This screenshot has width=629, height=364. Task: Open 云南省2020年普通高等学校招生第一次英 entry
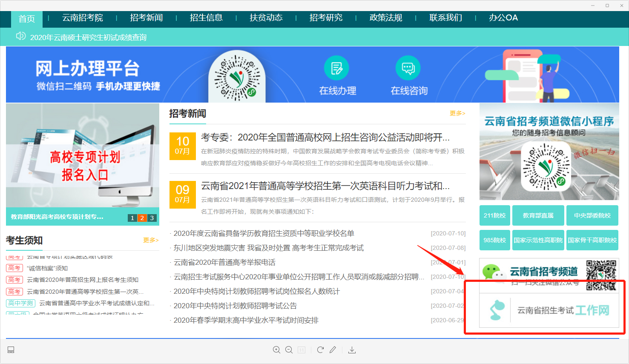pyautogui.click(x=85, y=292)
